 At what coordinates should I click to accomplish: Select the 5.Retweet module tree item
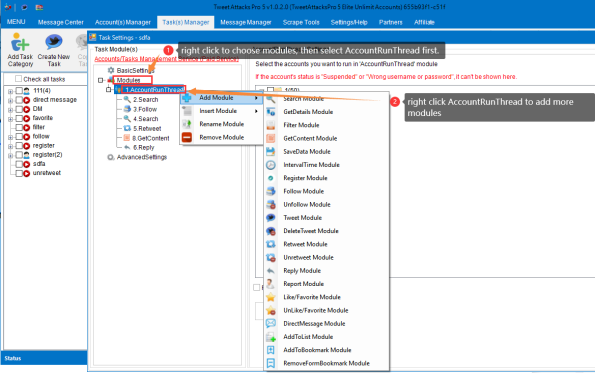click(147, 128)
